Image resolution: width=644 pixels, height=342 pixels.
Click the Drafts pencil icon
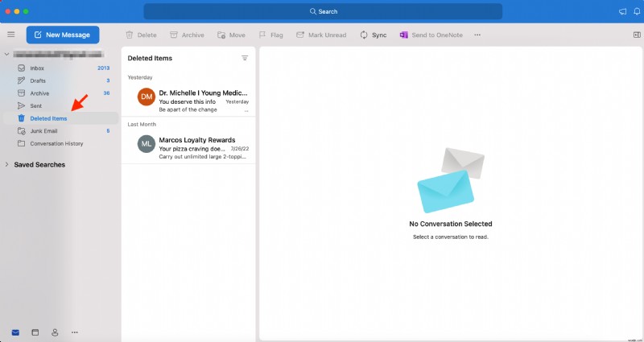(x=22, y=81)
